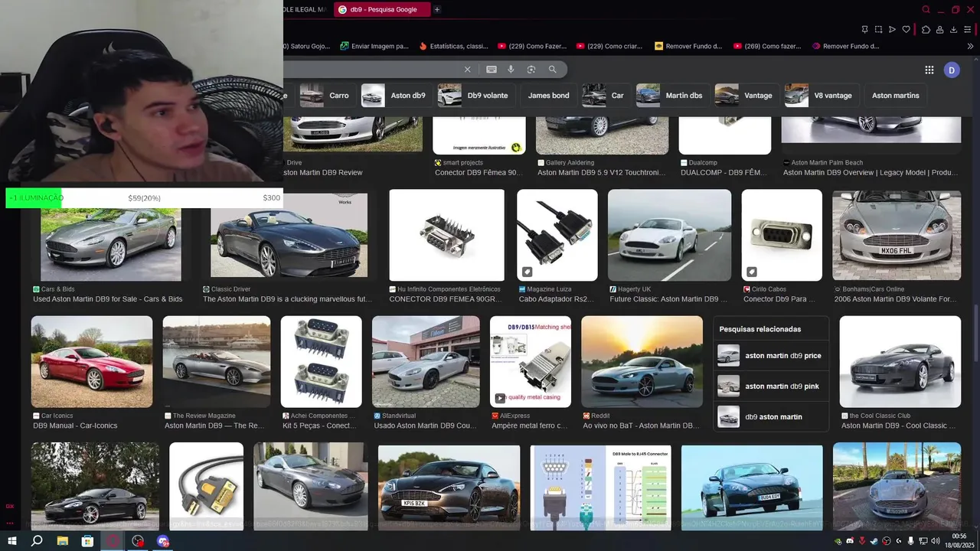Open browser extensions cube icon
This screenshot has height=551, width=980.
tap(926, 29)
